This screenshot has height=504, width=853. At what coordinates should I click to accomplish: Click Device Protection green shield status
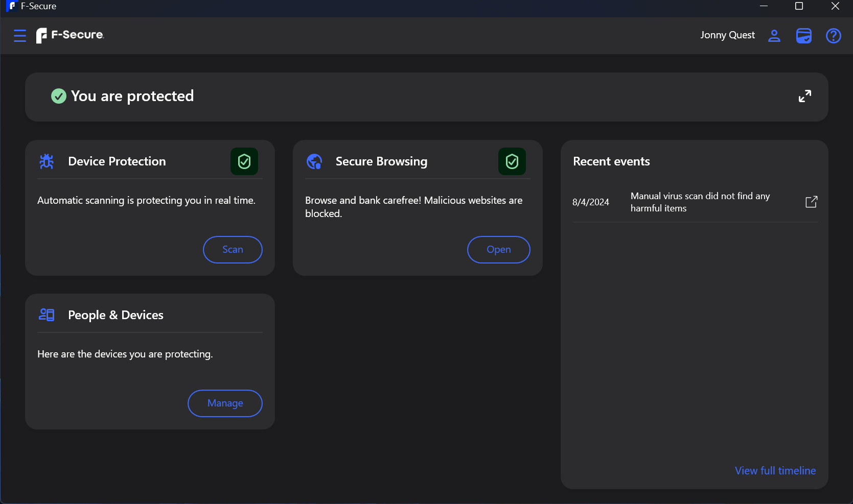click(x=244, y=161)
